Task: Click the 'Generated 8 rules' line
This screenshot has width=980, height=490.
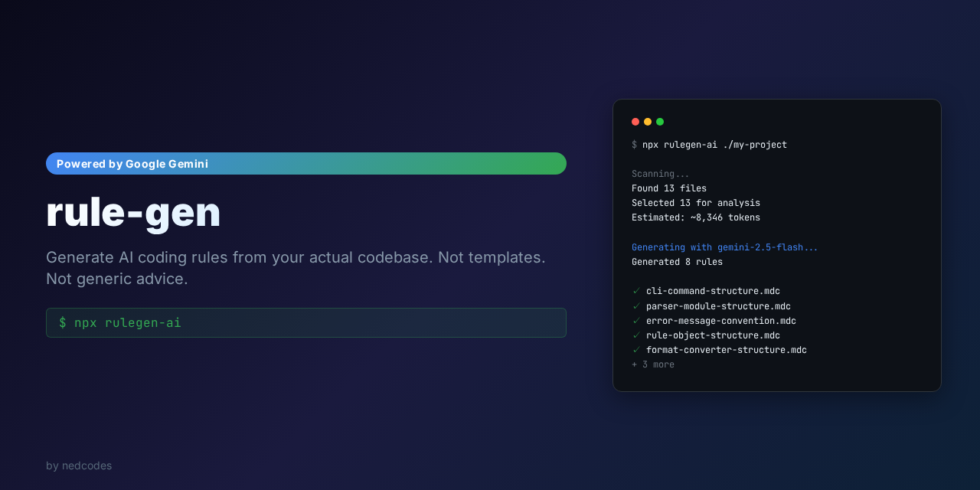Action: point(677,262)
